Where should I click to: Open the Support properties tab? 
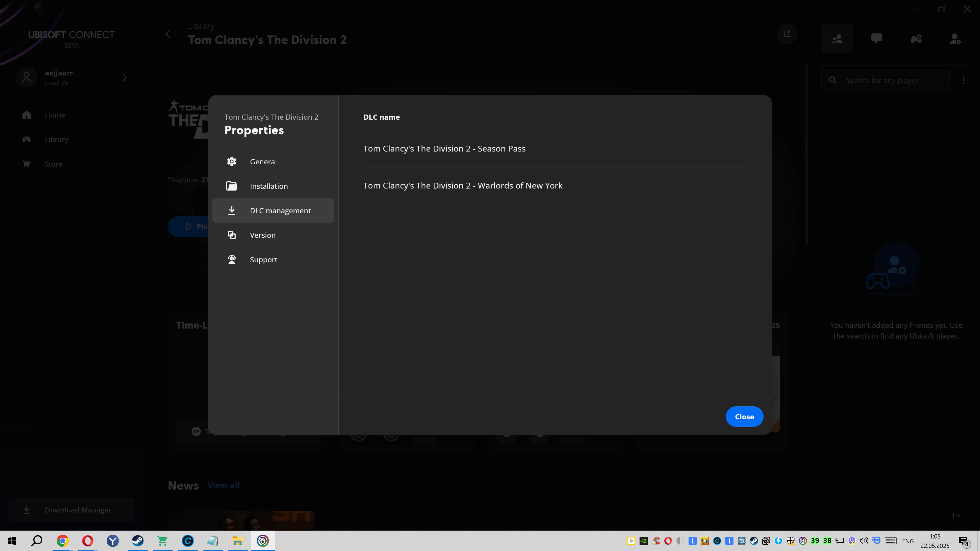(263, 260)
